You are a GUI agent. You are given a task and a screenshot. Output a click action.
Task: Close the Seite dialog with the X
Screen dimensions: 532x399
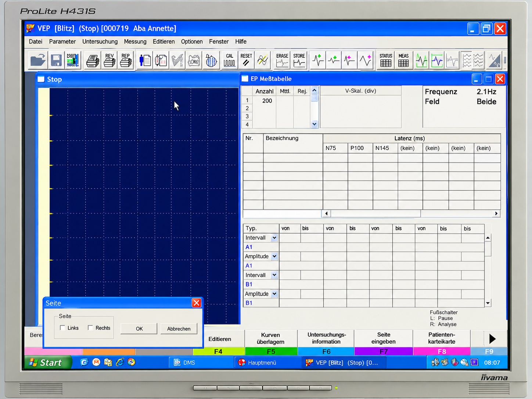(197, 303)
